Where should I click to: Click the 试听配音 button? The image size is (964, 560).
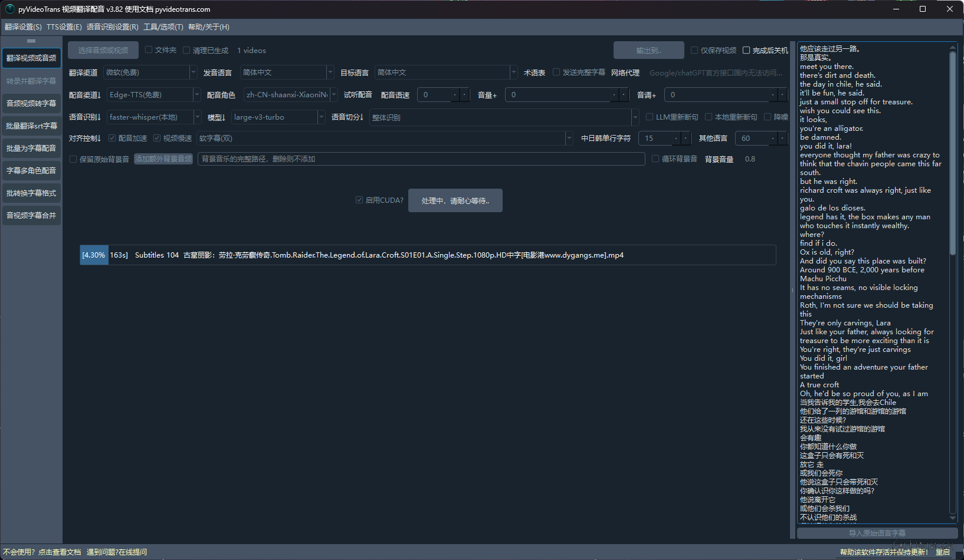click(358, 95)
